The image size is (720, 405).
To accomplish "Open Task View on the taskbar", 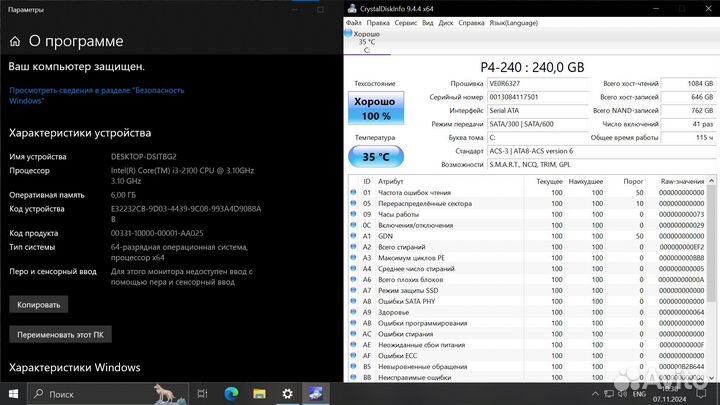I will (202, 394).
